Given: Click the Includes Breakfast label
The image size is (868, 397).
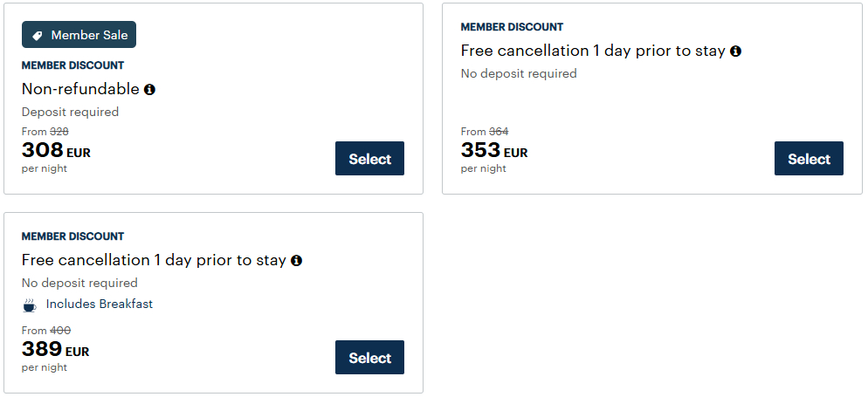Looking at the screenshot, I should 99,305.
